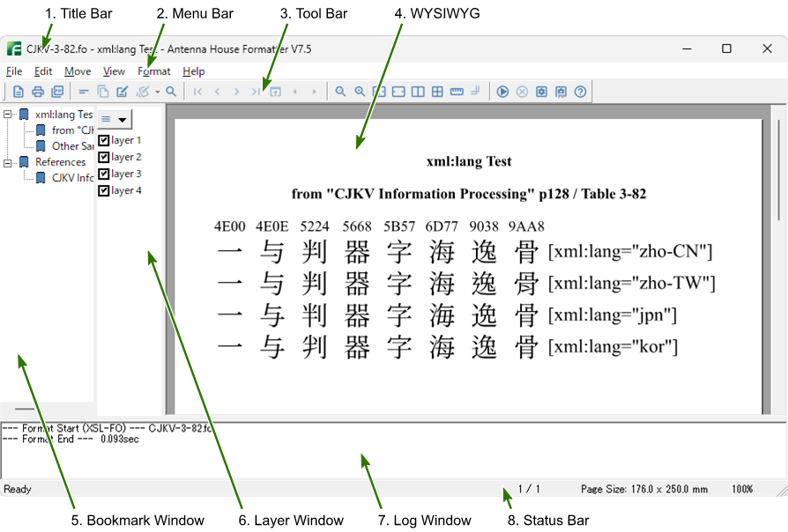
Task: Jump to last page with the toolbar icon
Action: click(256, 91)
